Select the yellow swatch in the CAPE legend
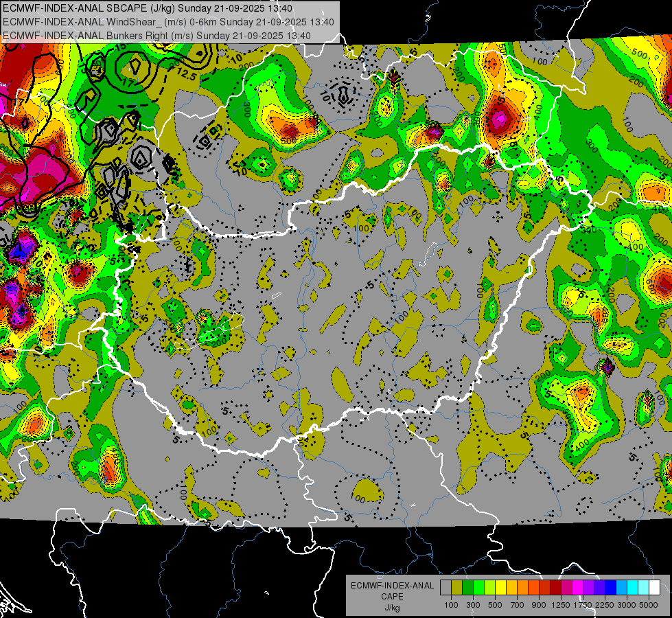This screenshot has height=618, width=672. pos(500,588)
